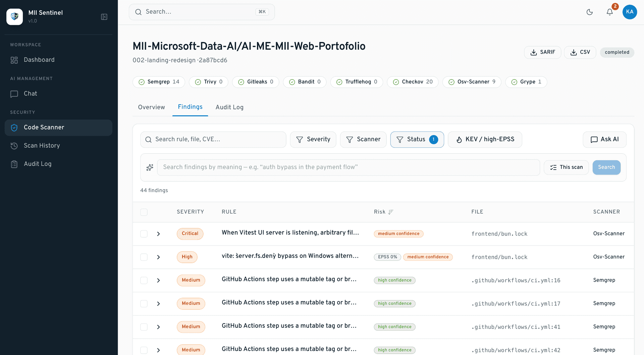
Task: Select checkbox for Critical Vitest finding
Action: (144, 234)
